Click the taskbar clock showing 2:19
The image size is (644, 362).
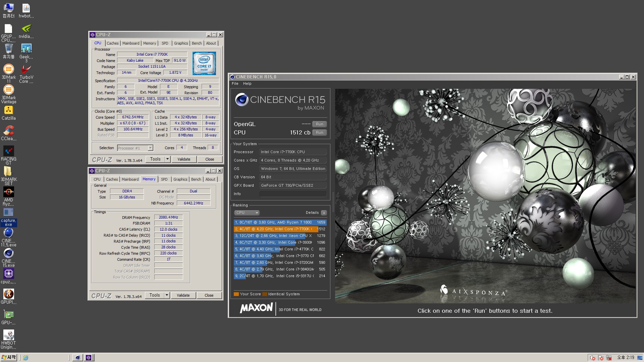pyautogui.click(x=626, y=358)
